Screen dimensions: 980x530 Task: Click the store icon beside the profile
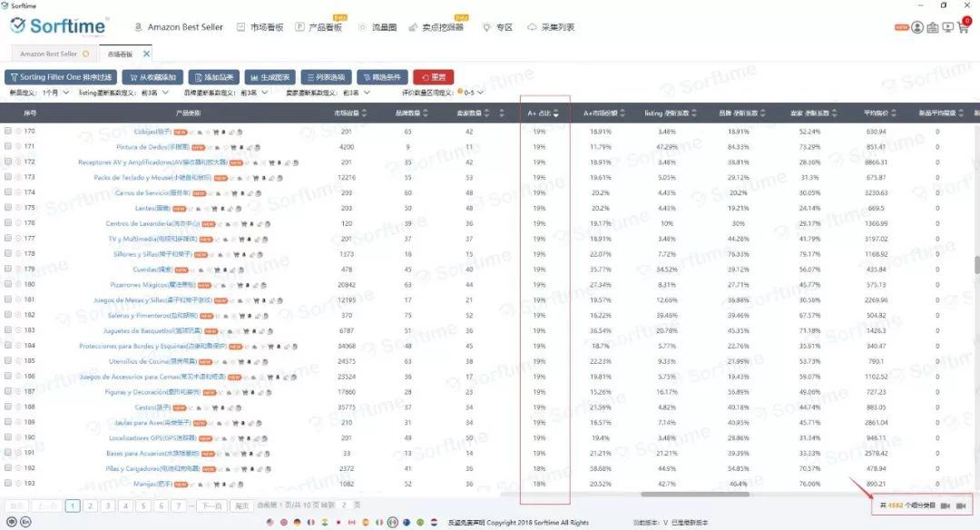point(933,27)
